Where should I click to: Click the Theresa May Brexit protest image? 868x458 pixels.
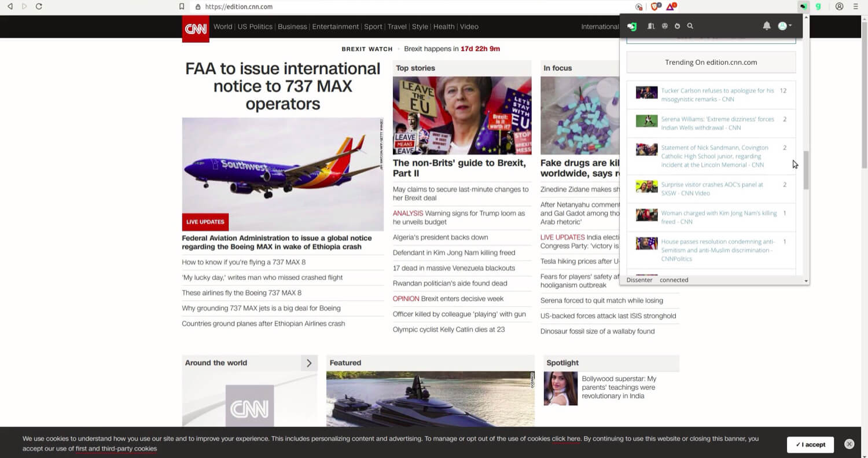coord(462,116)
